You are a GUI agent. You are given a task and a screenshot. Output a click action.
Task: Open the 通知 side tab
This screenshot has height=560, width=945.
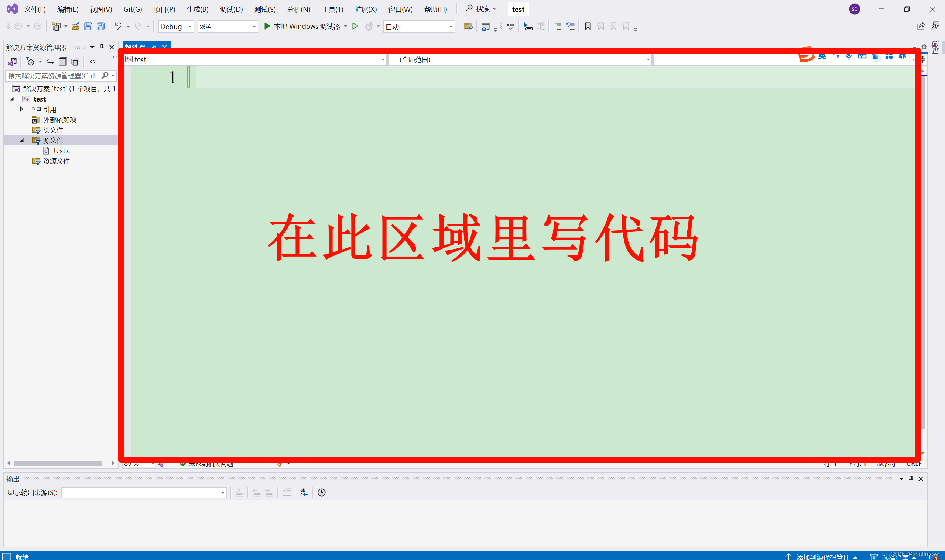point(935,47)
